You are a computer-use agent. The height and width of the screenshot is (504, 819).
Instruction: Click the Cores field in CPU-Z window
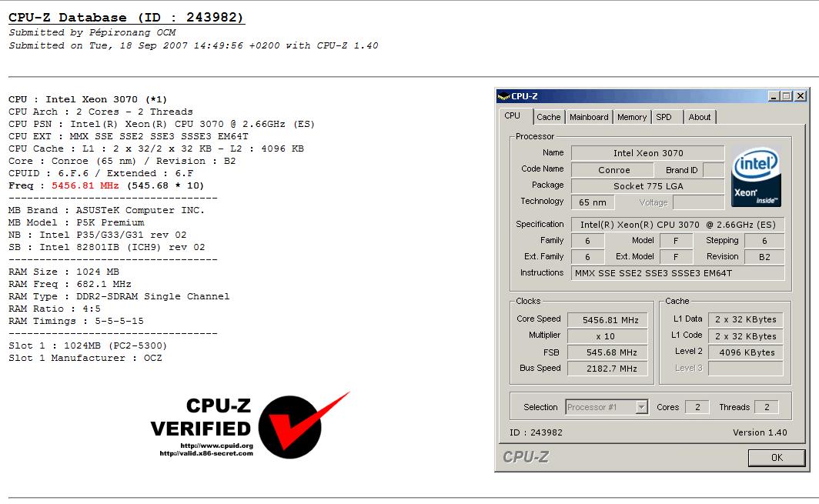pos(697,407)
